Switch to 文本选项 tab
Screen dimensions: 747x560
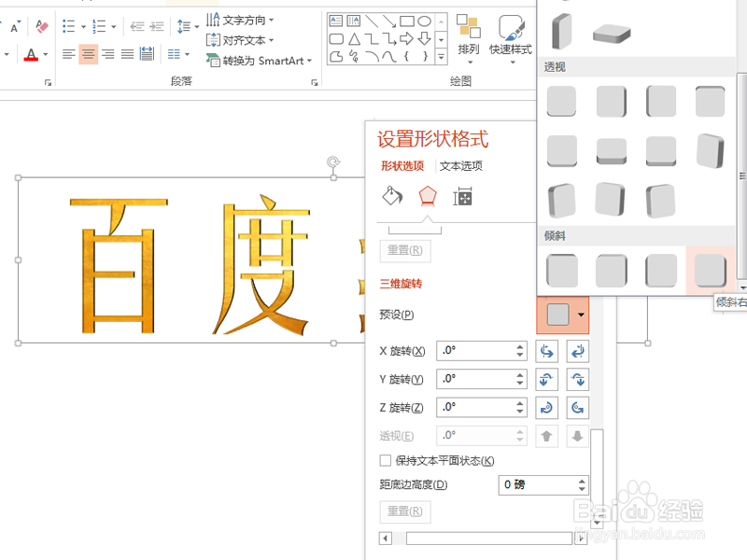pos(460,166)
